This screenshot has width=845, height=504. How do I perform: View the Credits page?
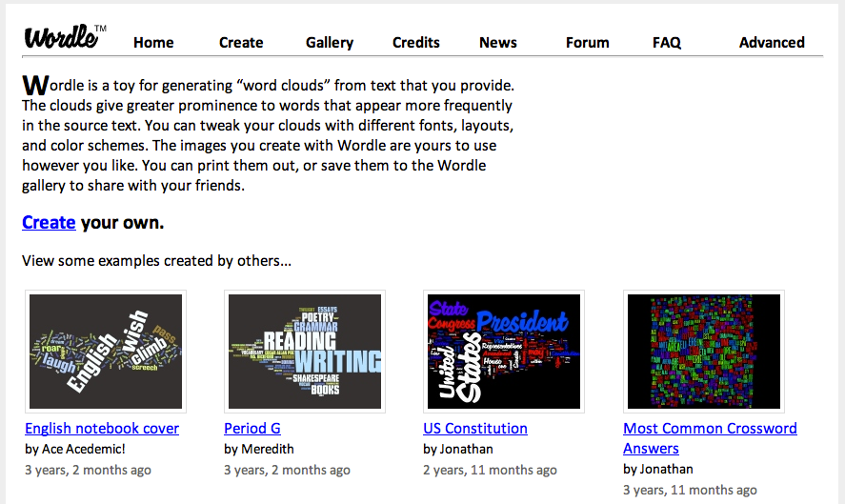[x=415, y=43]
